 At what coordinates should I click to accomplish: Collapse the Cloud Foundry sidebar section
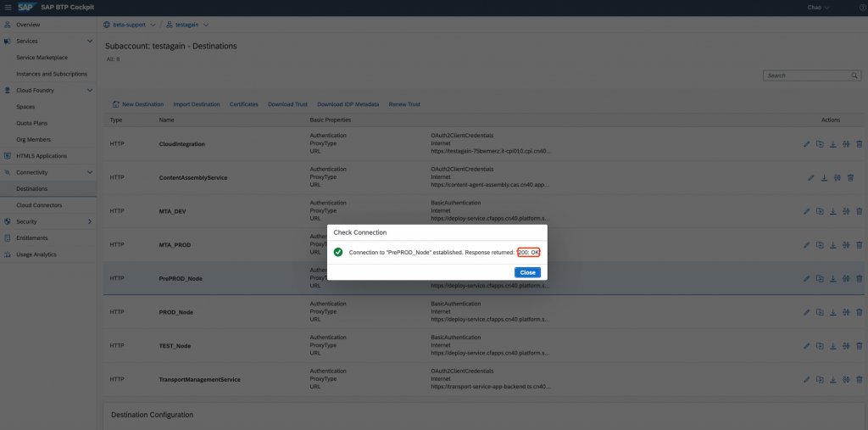pyautogui.click(x=90, y=90)
